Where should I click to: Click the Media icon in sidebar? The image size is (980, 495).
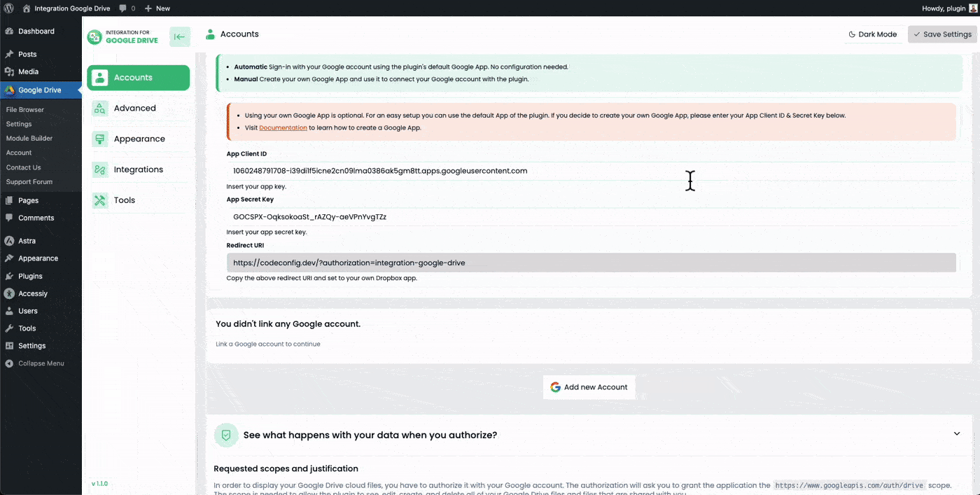[9, 71]
